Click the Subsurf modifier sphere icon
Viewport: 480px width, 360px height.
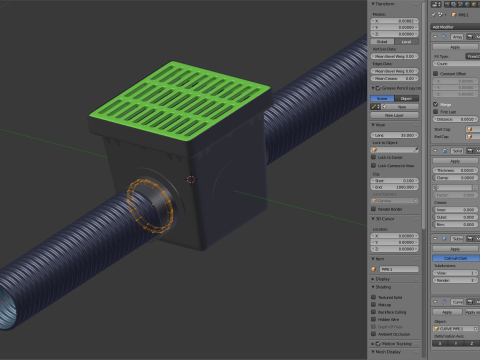point(444,239)
